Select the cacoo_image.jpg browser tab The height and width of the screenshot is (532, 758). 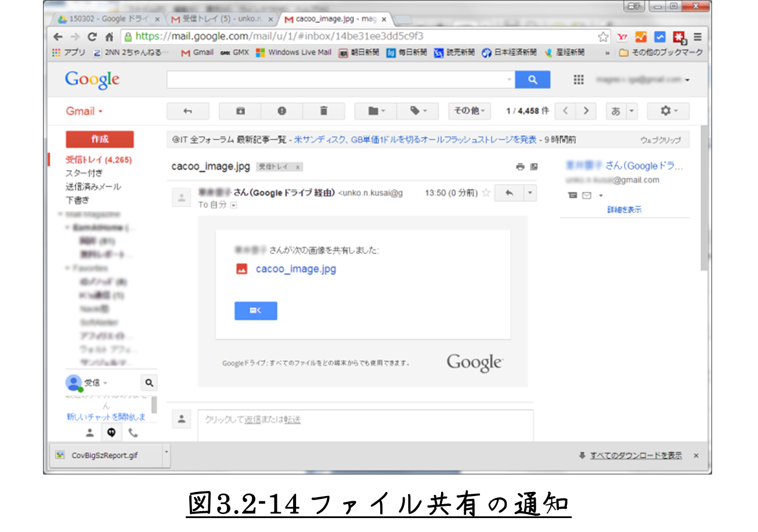click(335, 19)
